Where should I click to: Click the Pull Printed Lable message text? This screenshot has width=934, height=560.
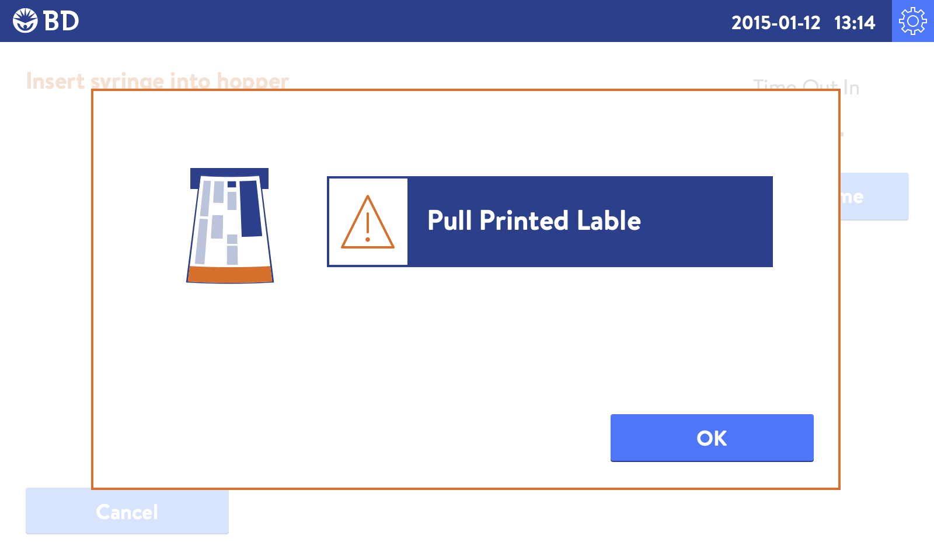(x=534, y=220)
